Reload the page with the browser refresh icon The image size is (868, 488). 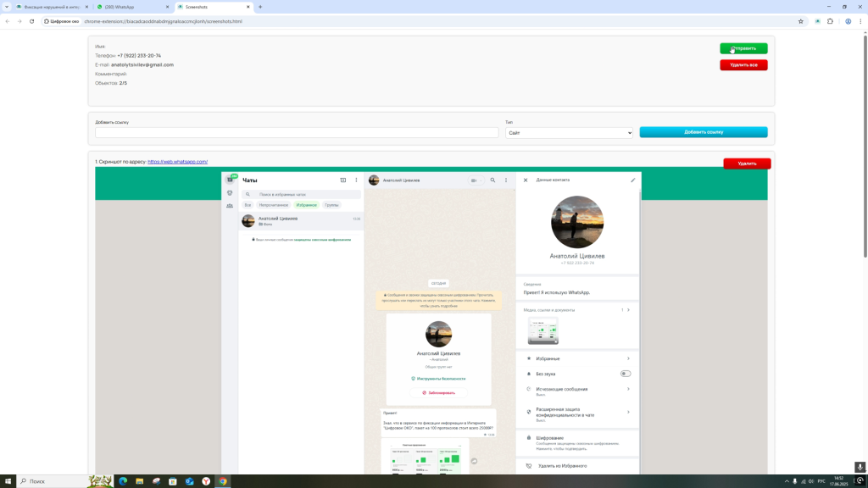point(31,21)
